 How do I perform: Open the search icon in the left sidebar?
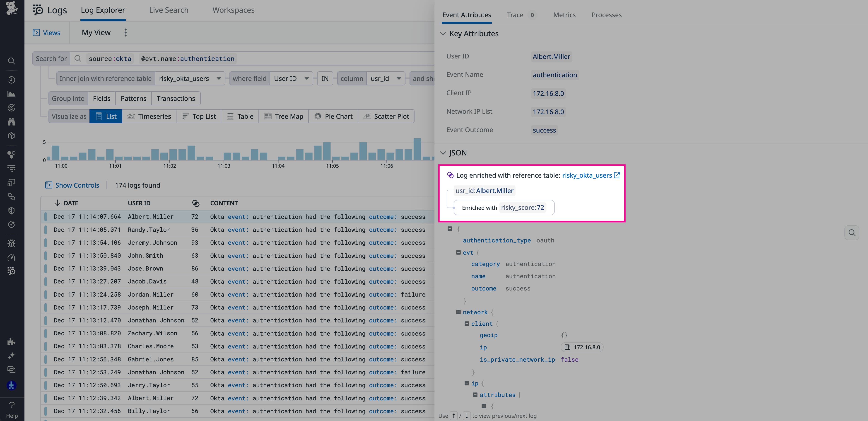pos(11,61)
